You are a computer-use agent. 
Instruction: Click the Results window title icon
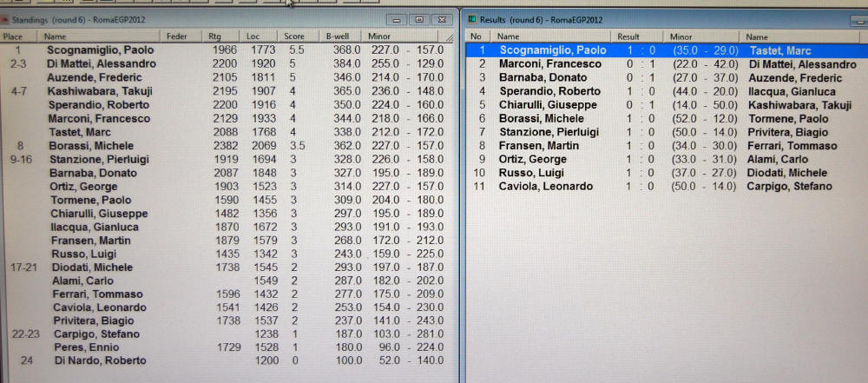click(472, 19)
